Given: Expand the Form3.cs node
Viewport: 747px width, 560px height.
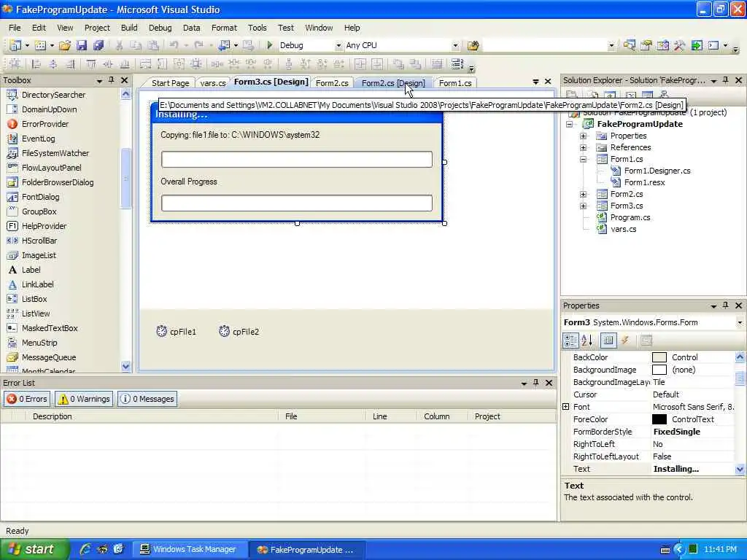Looking at the screenshot, I should 583,206.
